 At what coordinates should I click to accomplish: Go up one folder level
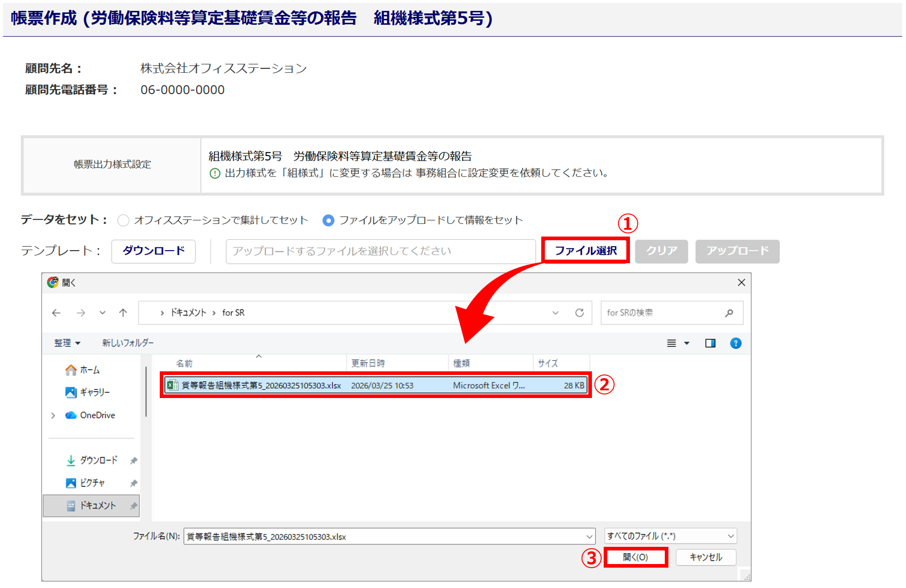click(x=123, y=313)
